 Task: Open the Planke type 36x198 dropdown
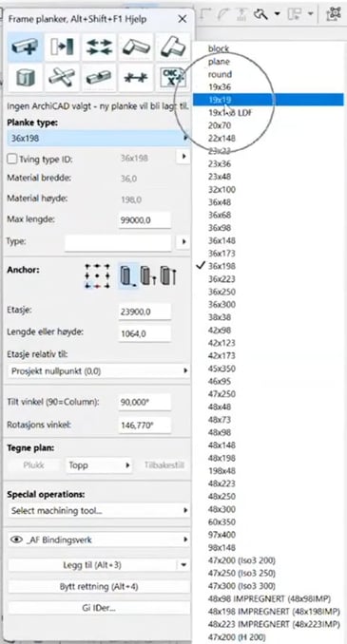[98, 139]
